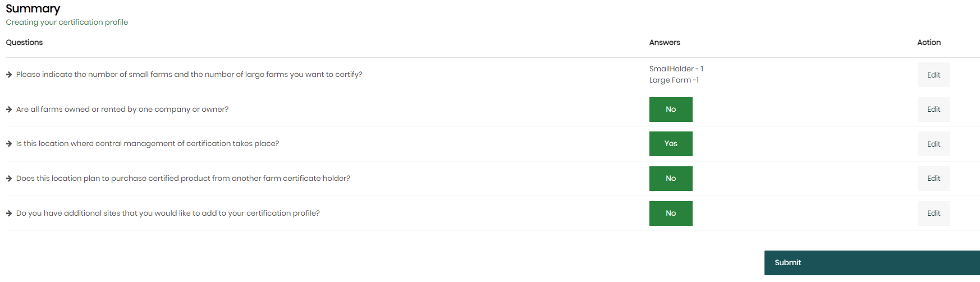
Task: Click the Answers column header
Action: 665,42
